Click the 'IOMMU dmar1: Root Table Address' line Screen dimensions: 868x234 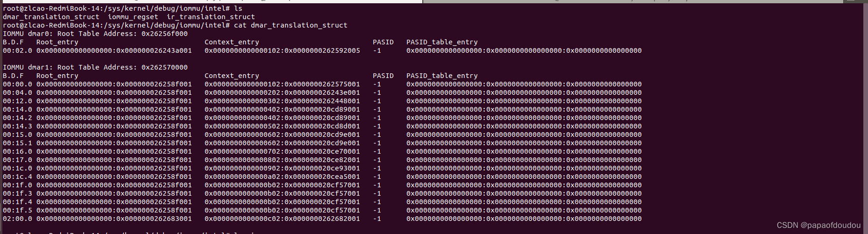95,67
